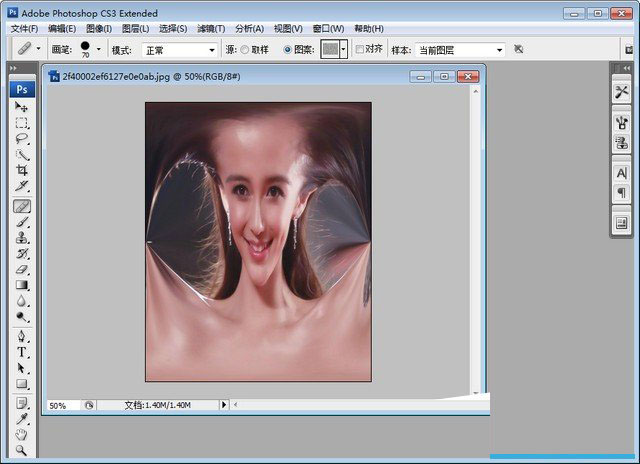Image resolution: width=640 pixels, height=464 pixels.
Task: Expand the pattern picker dropdown arrow
Action: pyautogui.click(x=344, y=49)
